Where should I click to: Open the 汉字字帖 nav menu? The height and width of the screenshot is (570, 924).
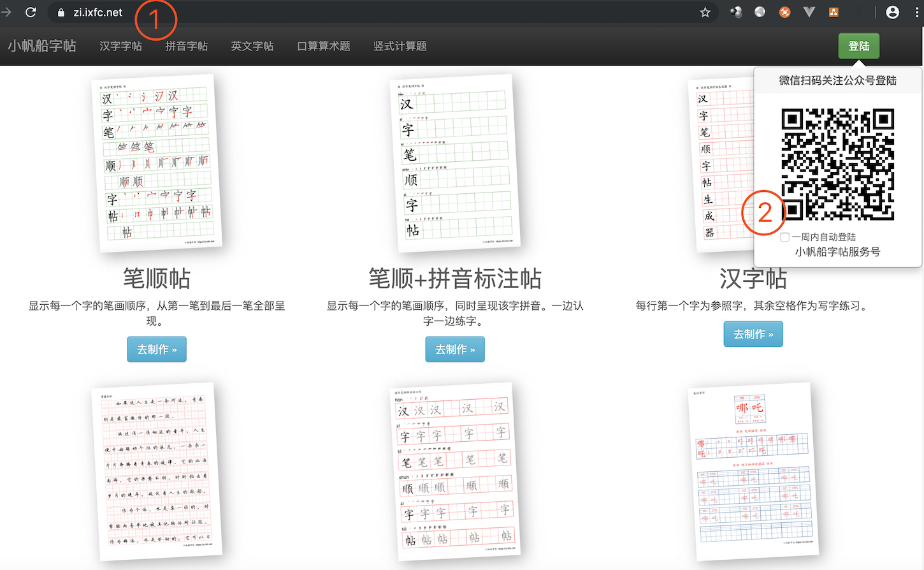click(120, 46)
